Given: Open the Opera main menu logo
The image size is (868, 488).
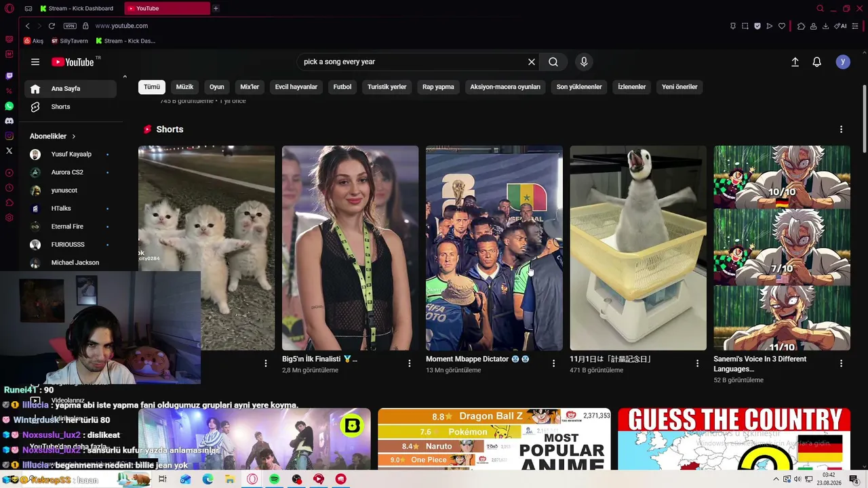Looking at the screenshot, I should pyautogui.click(x=9, y=8).
